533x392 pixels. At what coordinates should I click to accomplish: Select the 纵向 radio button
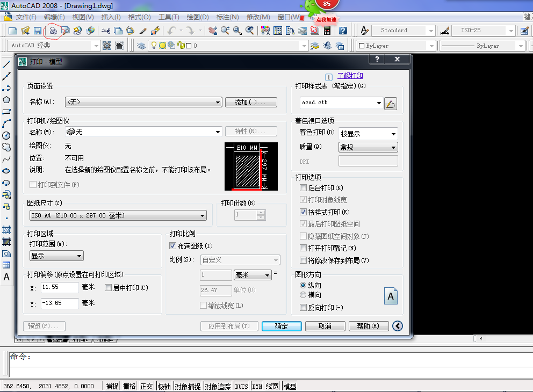coord(303,285)
